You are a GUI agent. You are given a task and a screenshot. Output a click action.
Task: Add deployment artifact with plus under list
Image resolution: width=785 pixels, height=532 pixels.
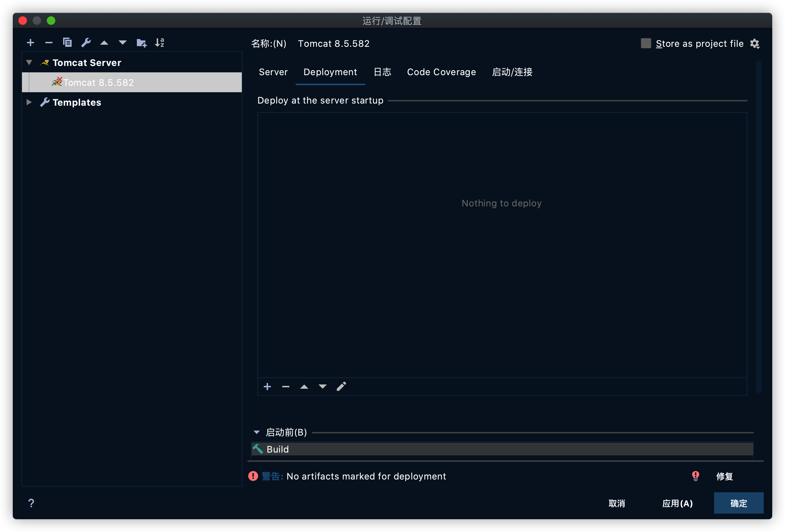(267, 387)
